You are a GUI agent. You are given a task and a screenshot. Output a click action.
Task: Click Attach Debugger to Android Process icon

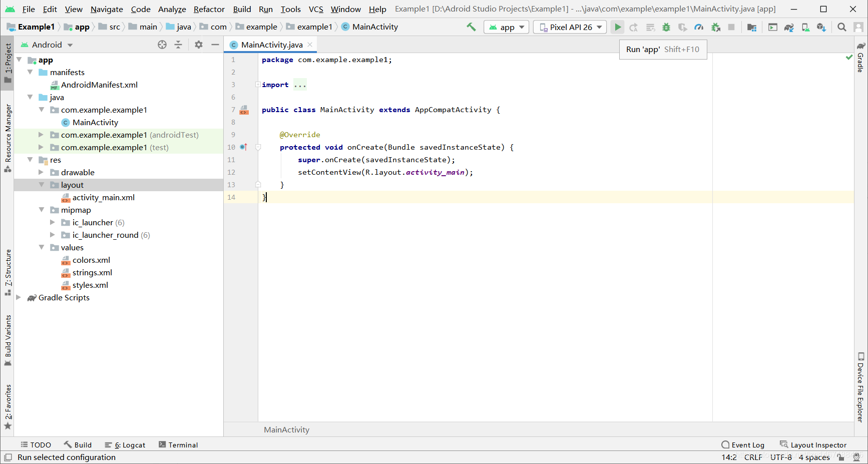tap(716, 27)
